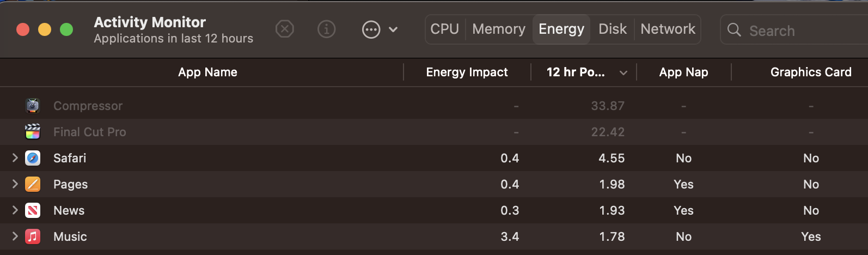Click Pages' 1.98 power value
Image resolution: width=868 pixels, height=255 pixels.
point(612,184)
